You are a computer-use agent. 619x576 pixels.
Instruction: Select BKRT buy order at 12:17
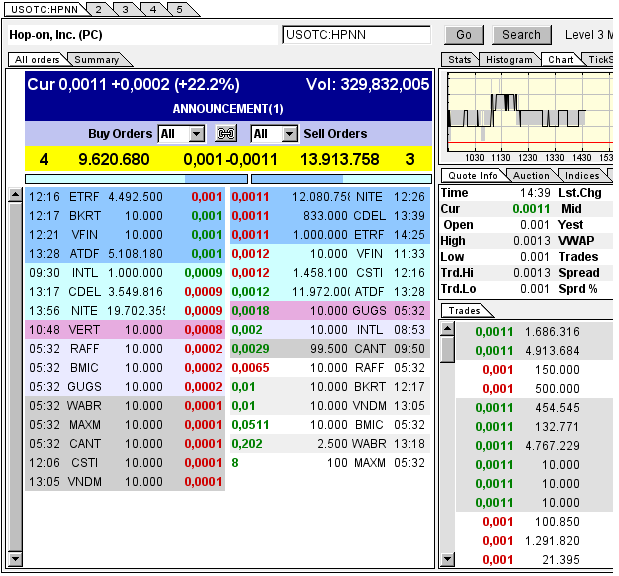[125, 216]
